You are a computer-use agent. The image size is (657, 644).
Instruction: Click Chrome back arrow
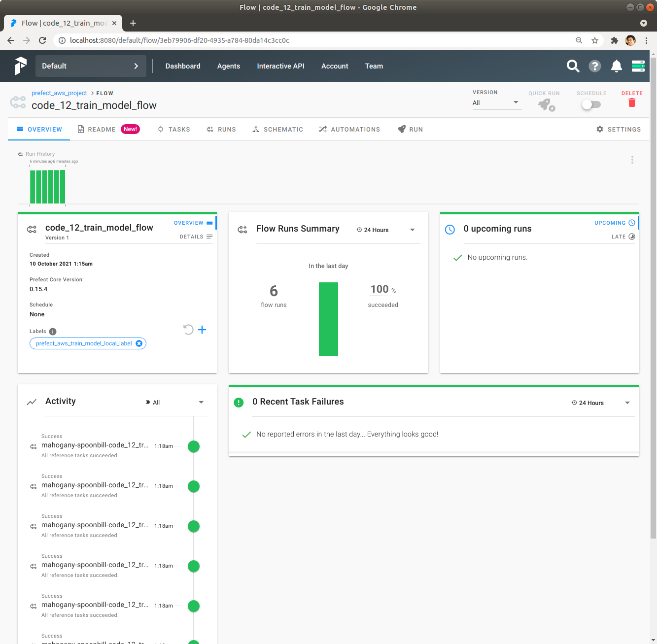coord(11,40)
